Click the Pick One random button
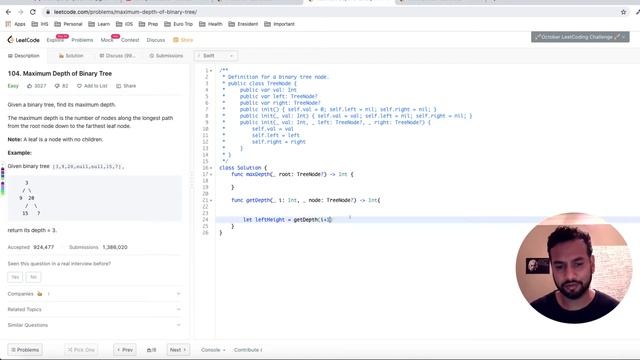 coord(81,350)
